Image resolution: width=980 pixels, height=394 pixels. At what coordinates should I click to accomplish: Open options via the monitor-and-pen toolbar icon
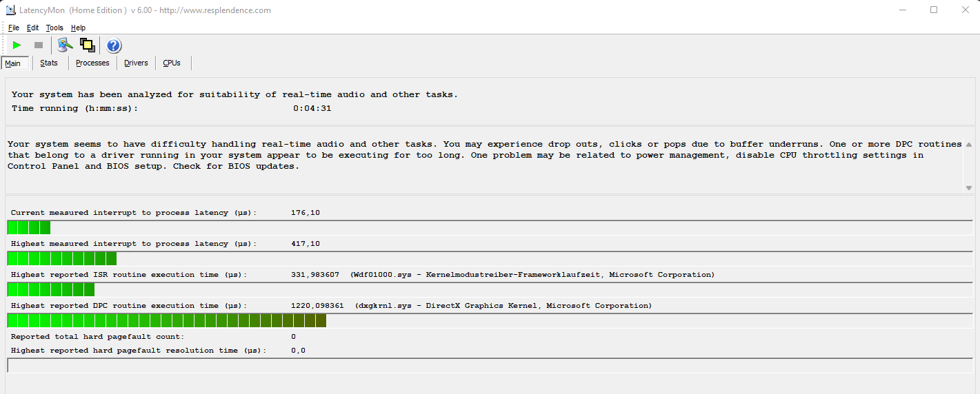pyautogui.click(x=65, y=45)
